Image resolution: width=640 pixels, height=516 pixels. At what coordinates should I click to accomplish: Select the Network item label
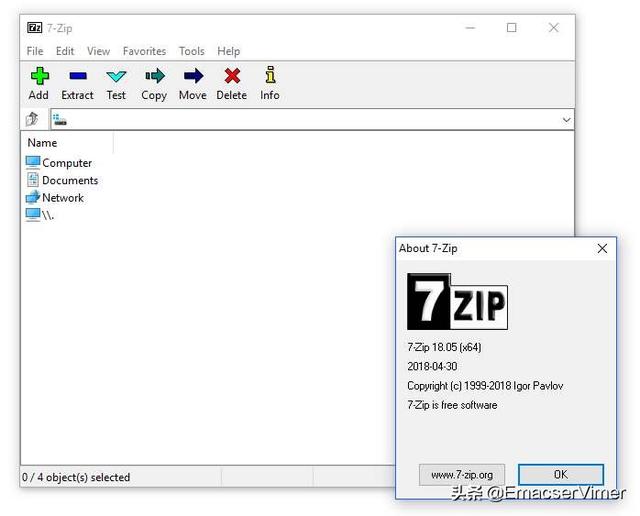(x=63, y=198)
